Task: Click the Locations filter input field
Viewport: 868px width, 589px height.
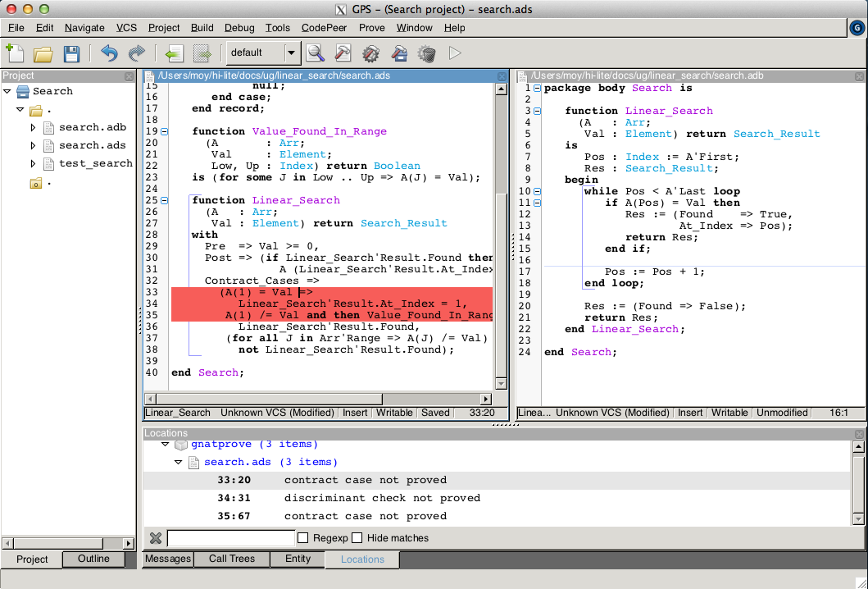Action: pos(231,538)
